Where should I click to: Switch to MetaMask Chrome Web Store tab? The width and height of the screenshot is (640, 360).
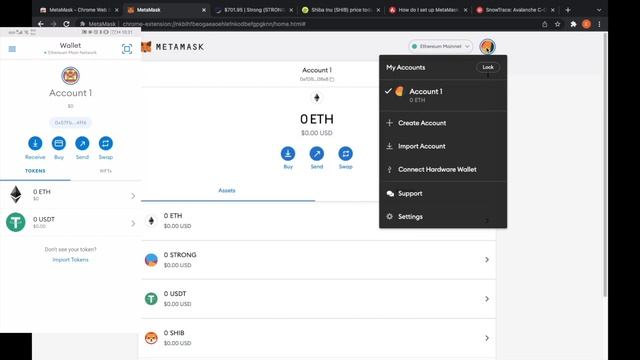78,10
